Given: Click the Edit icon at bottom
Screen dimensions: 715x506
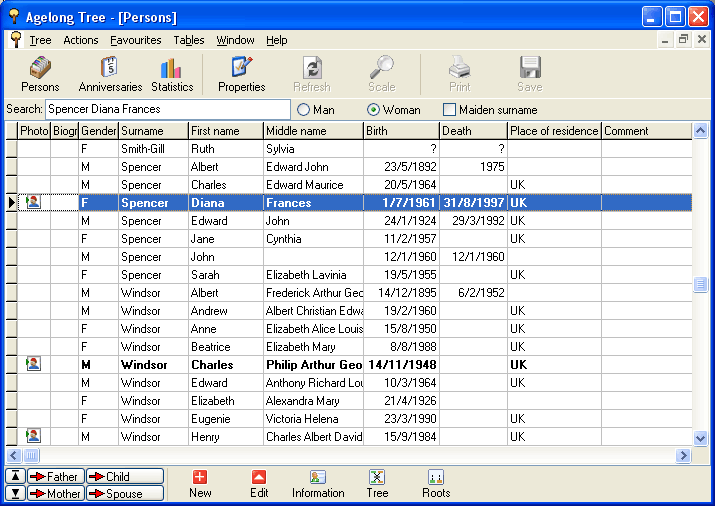Looking at the screenshot, I should 259,484.
